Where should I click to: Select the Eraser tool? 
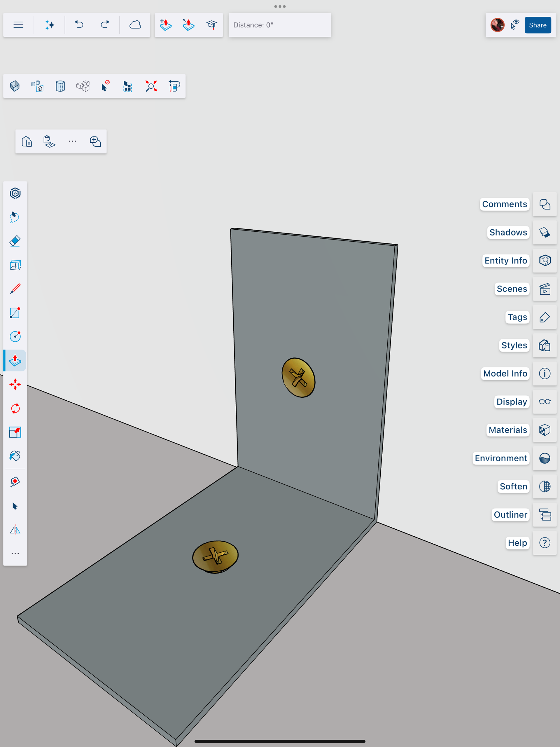[15, 241]
